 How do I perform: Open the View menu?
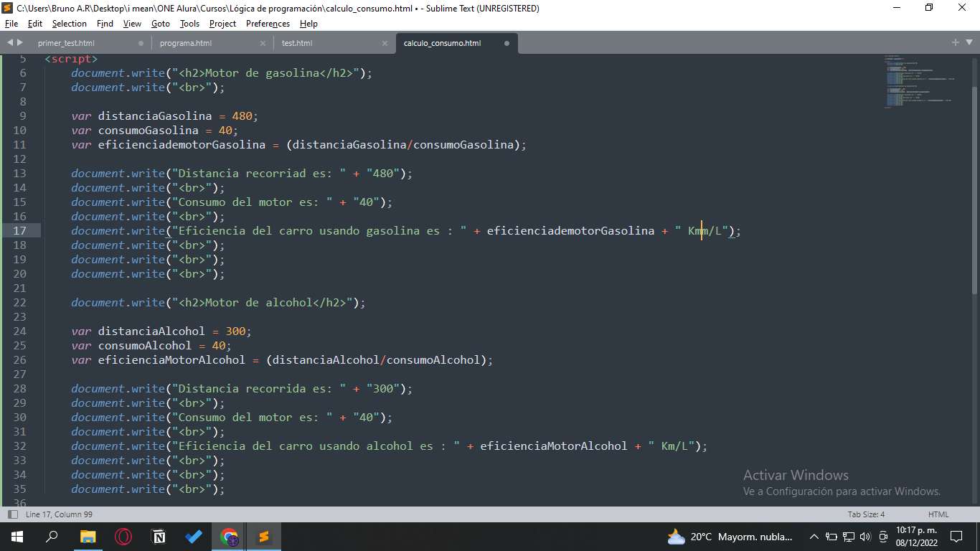coord(132,24)
